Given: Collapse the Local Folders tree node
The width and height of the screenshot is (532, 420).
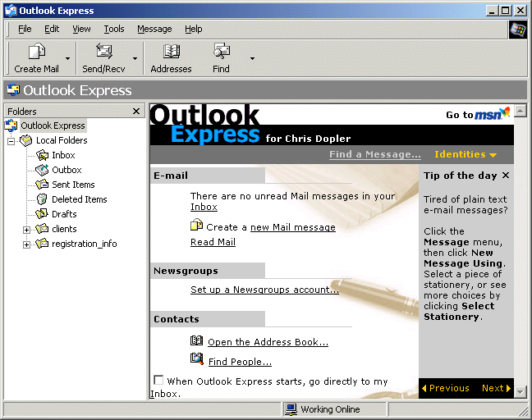Looking at the screenshot, I should [11, 141].
